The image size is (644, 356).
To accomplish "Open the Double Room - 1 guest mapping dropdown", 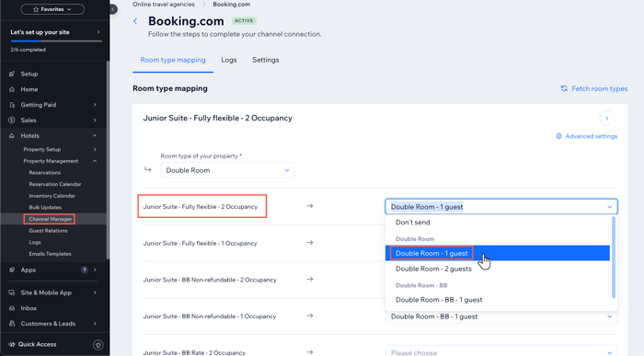I will click(501, 207).
